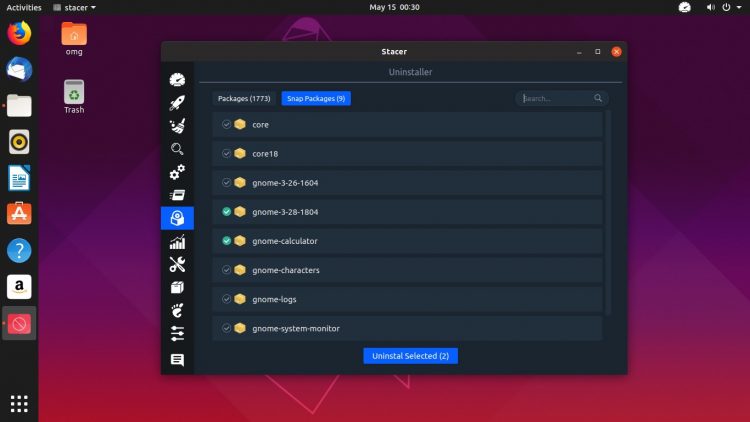750x422 pixels.
Task: Click Uninstal Selected (2) button
Action: (410, 356)
